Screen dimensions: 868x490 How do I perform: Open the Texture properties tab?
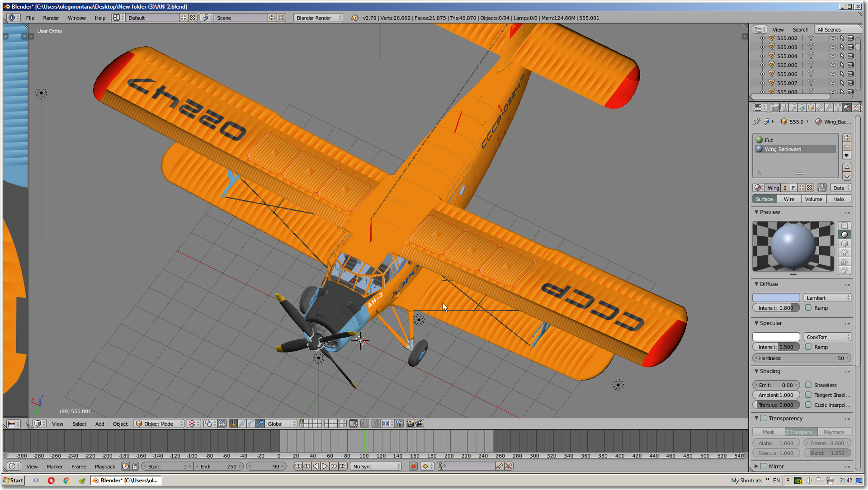tap(856, 108)
